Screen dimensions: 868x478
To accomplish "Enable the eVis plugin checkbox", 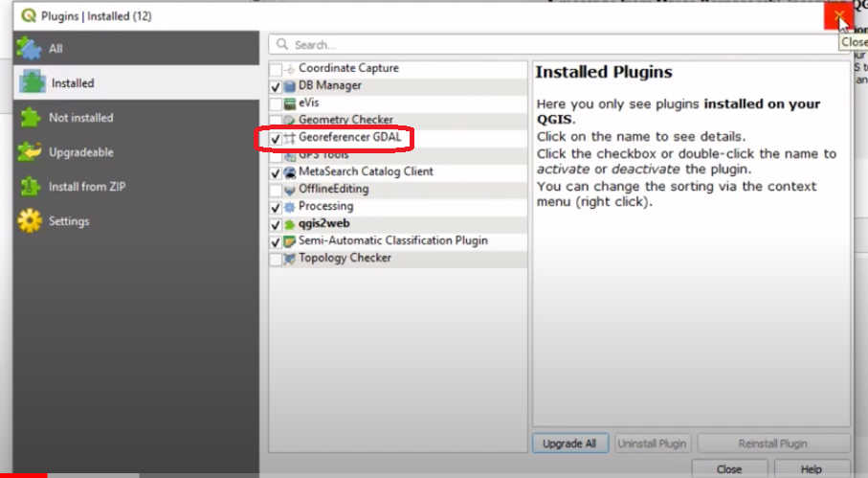I will point(275,103).
